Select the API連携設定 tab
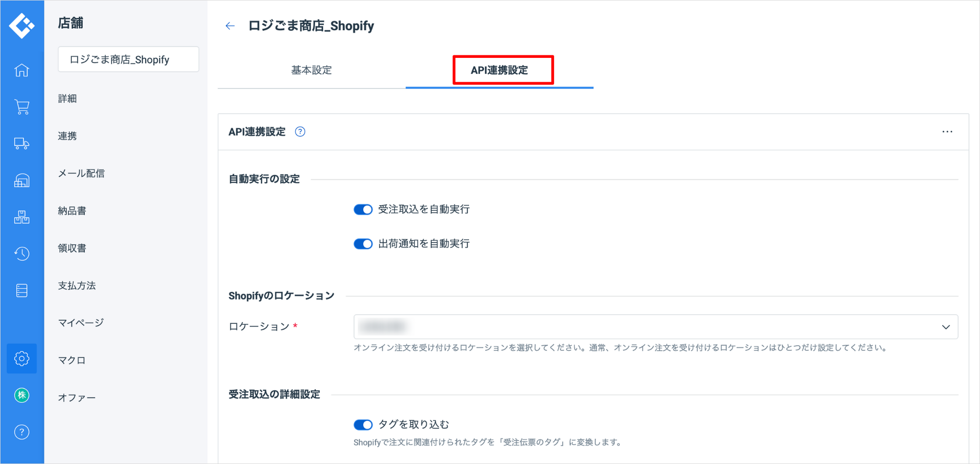This screenshot has height=464, width=980. (499, 70)
